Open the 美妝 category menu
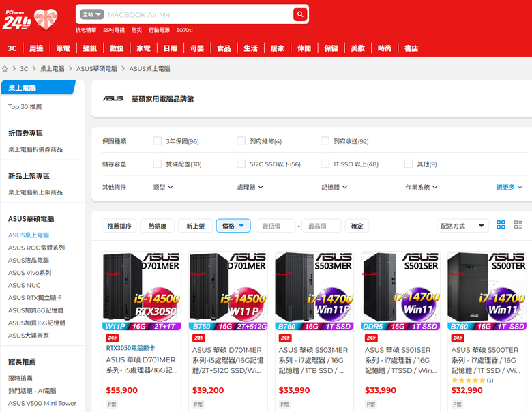The image size is (532, 412). (357, 48)
